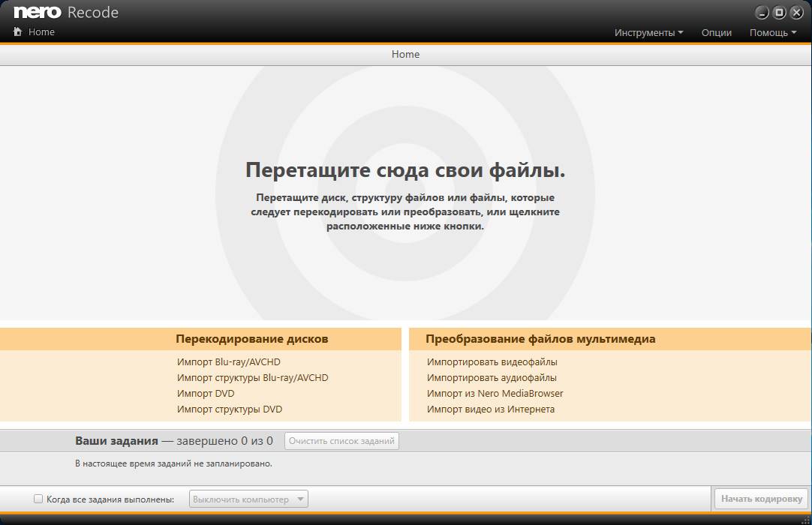This screenshot has height=525, width=812.
Task: Click the Перекодирование дисков header
Action: [x=251, y=338]
